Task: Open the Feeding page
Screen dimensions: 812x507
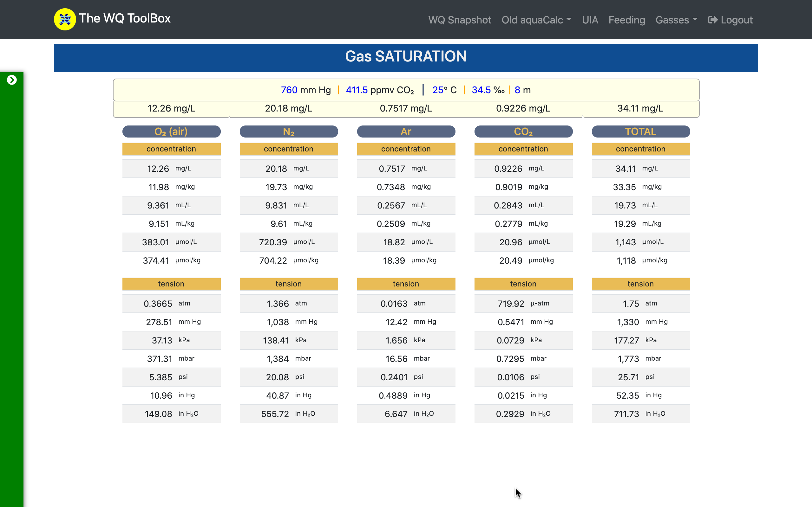Action: click(626, 20)
